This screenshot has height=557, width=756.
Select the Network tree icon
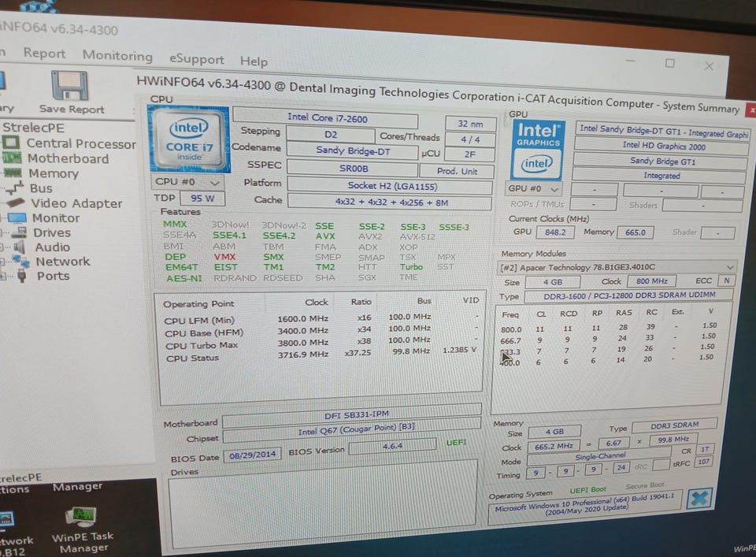21,261
